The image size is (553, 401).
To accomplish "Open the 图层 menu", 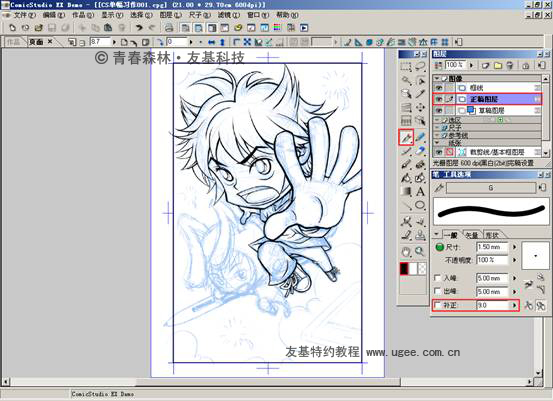I will 171,15.
